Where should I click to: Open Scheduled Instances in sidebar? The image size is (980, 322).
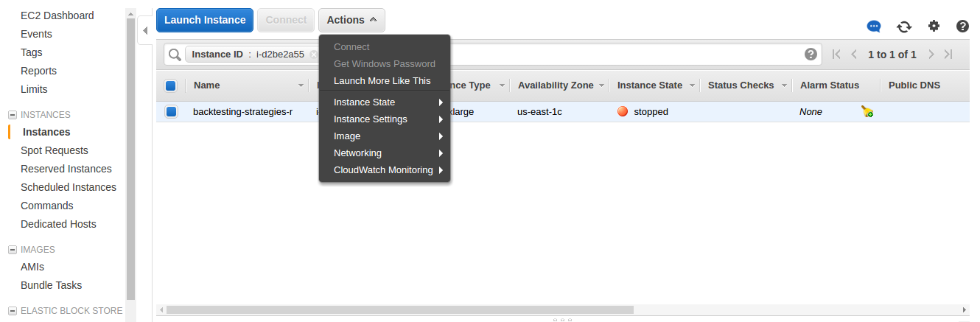(69, 187)
